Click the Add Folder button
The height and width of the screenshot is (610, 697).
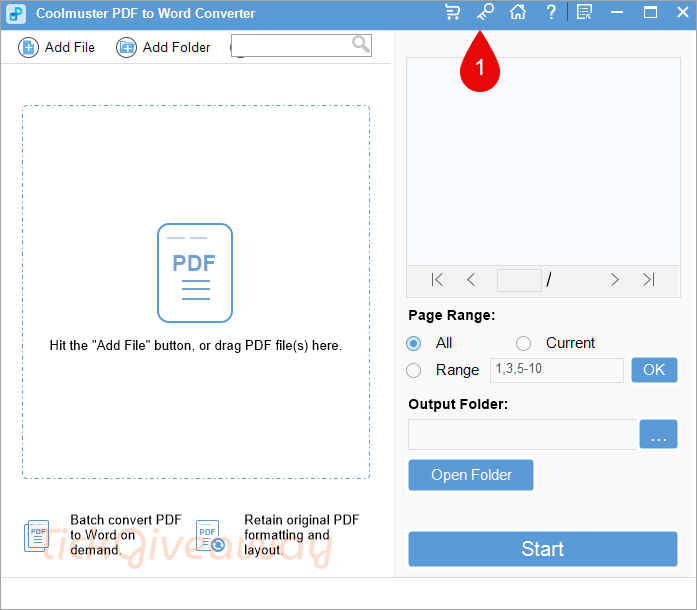click(163, 47)
